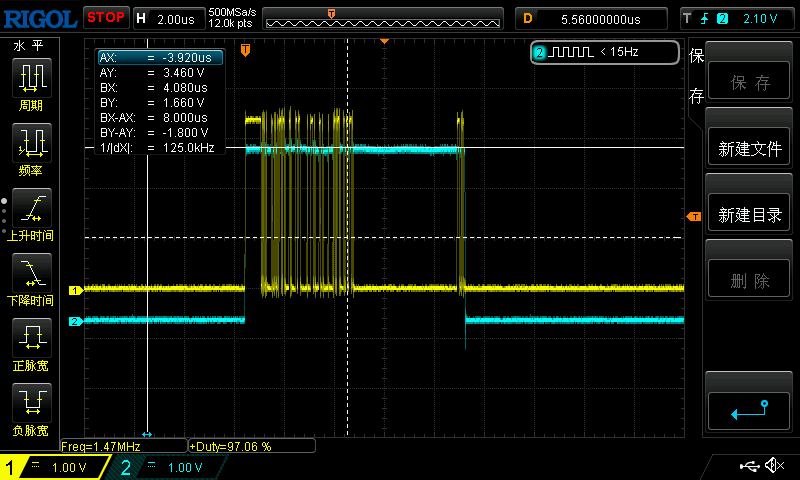The height and width of the screenshot is (480, 800).
Task: Open the trigger level 2.10 V setting
Action: [x=738, y=18]
